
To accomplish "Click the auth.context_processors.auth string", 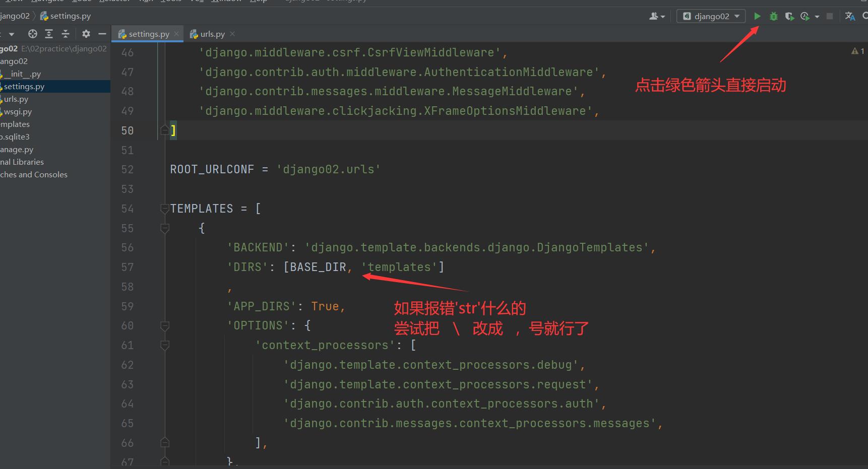I will pos(442,404).
